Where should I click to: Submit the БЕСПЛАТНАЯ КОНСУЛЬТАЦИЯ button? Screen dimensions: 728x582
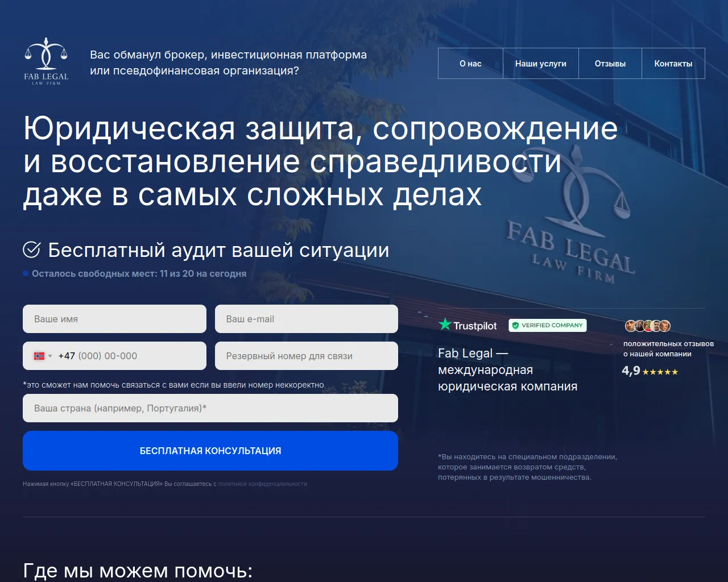210,451
